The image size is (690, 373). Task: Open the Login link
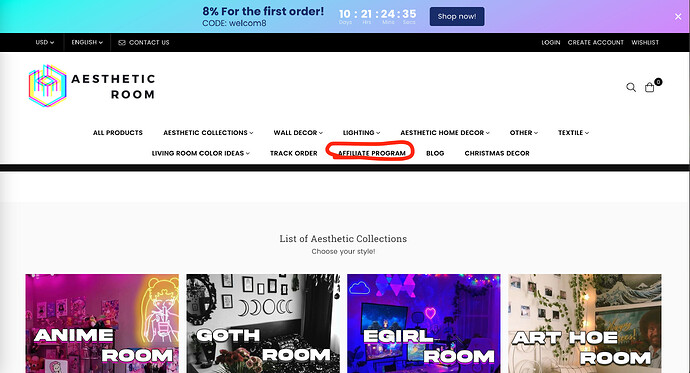[551, 42]
